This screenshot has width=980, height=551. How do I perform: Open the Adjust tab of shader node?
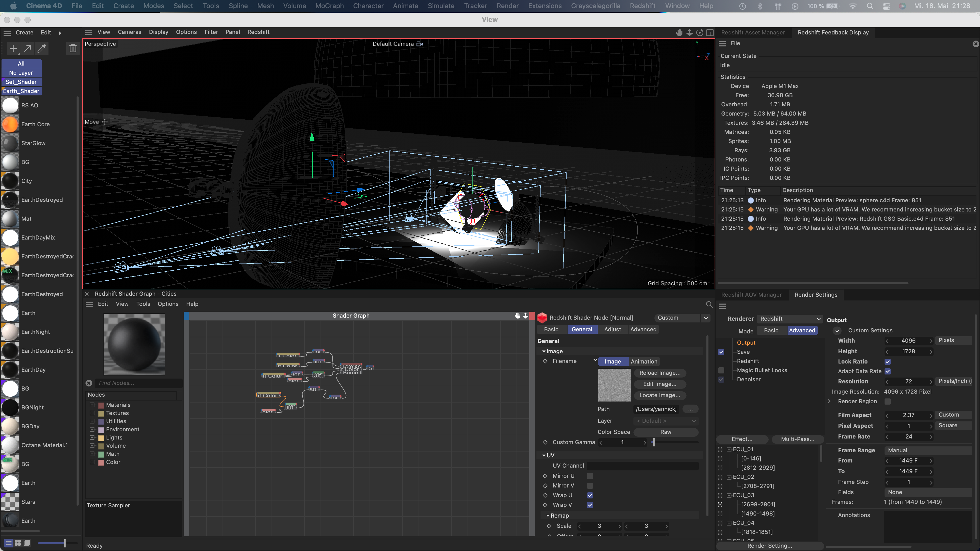(x=612, y=330)
